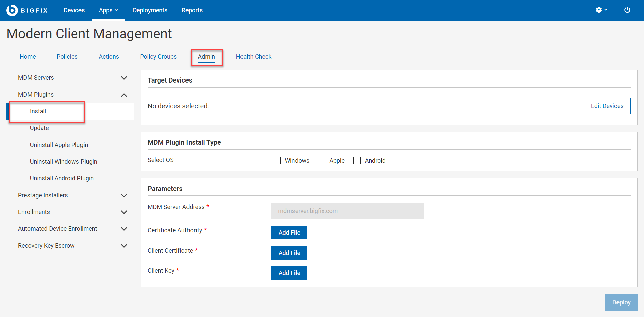The width and height of the screenshot is (644, 321).
Task: Open the Apps dropdown menu
Action: coord(108,10)
